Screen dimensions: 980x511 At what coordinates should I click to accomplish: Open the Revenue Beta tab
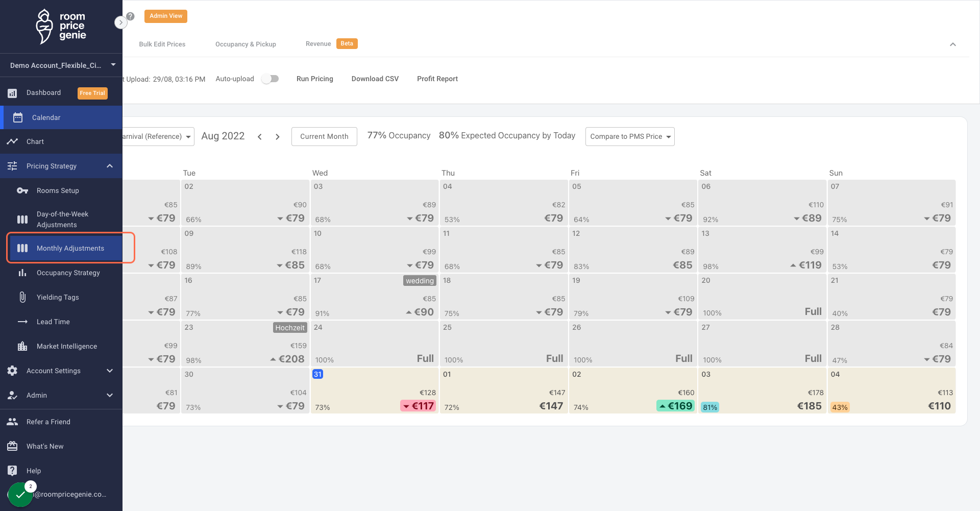[x=331, y=43]
